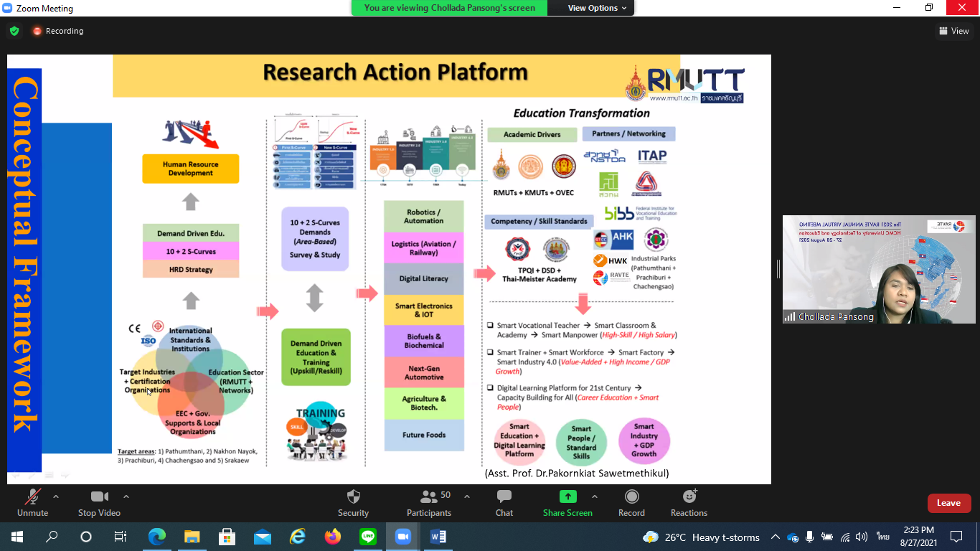Open File Explorer from taskbar
The width and height of the screenshot is (980, 551).
[192, 537]
